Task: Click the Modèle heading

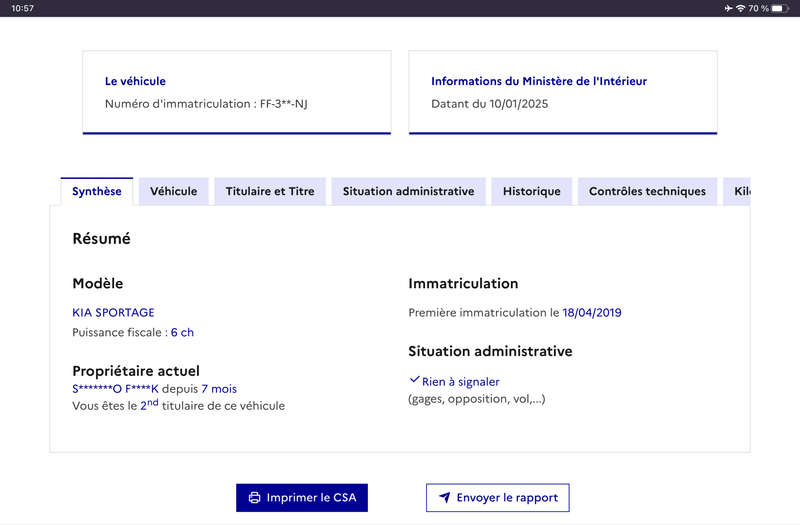Action: click(98, 283)
